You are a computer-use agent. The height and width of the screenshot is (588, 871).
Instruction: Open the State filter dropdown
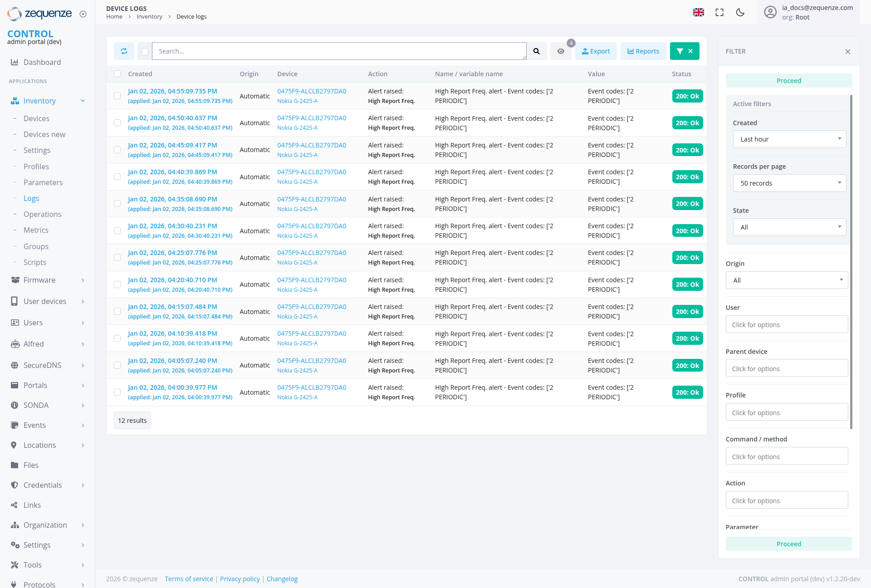(x=789, y=227)
